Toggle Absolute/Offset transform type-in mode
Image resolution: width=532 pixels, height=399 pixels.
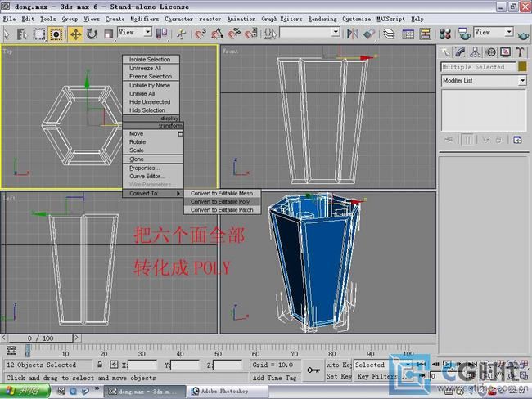point(114,365)
